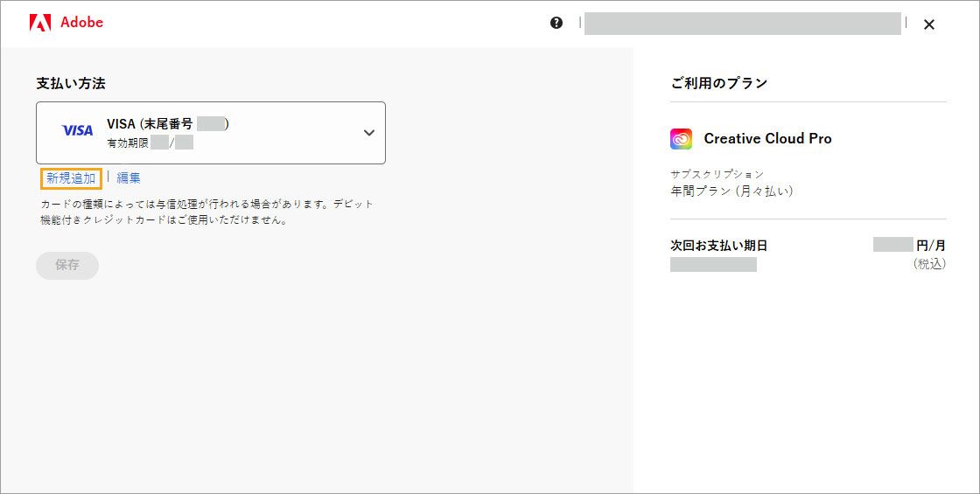Click the 保存 button
Image resolution: width=980 pixels, height=494 pixels.
pyautogui.click(x=67, y=265)
